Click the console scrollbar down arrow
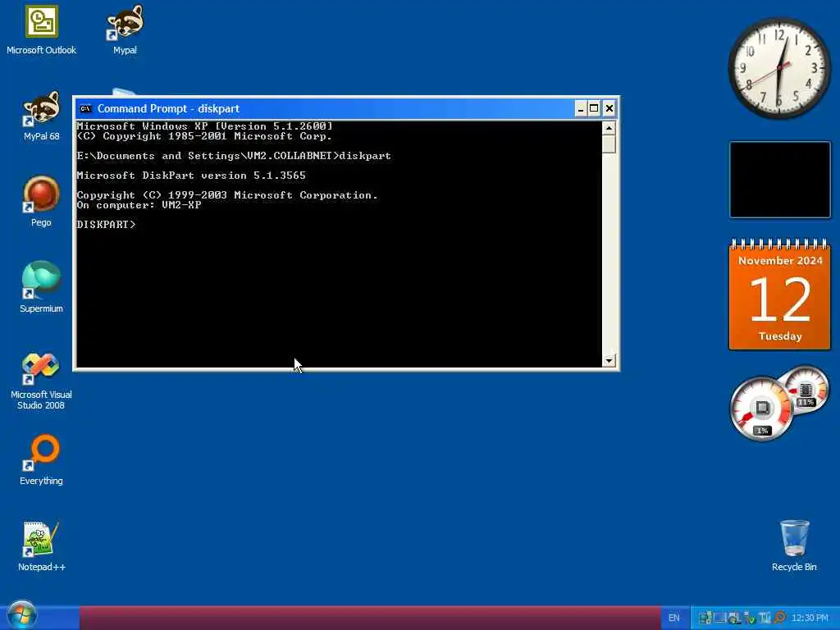 [x=609, y=361]
